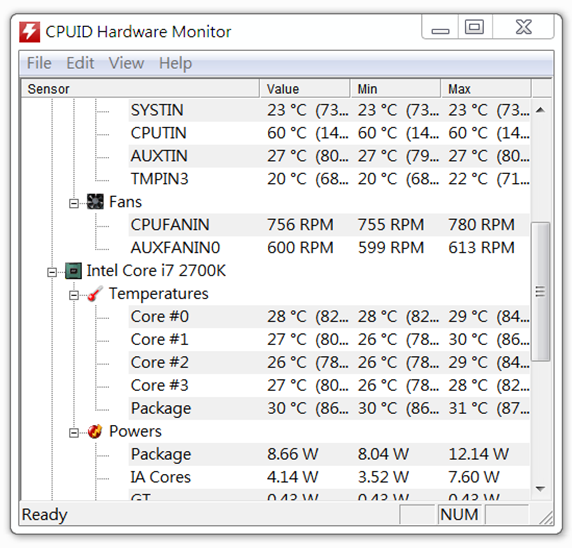This screenshot has height=548, width=572.
Task: Select the Package power row
Action: pyautogui.click(x=329, y=454)
